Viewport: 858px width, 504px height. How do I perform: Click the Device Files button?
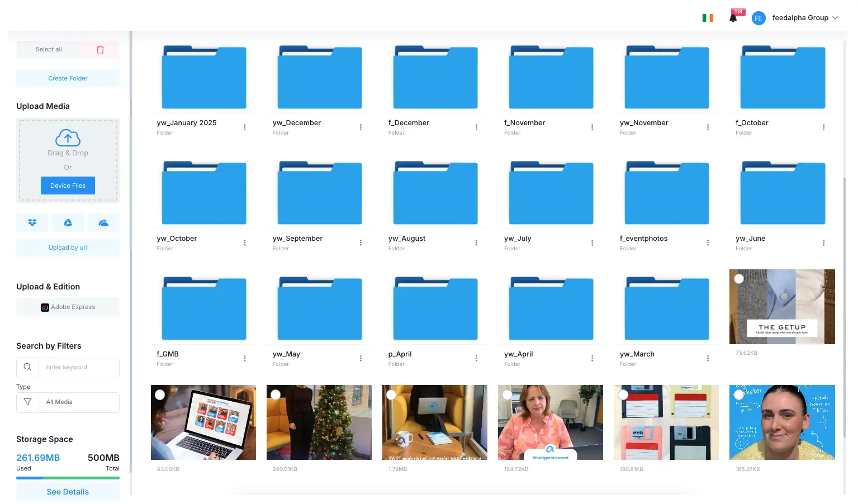point(68,186)
